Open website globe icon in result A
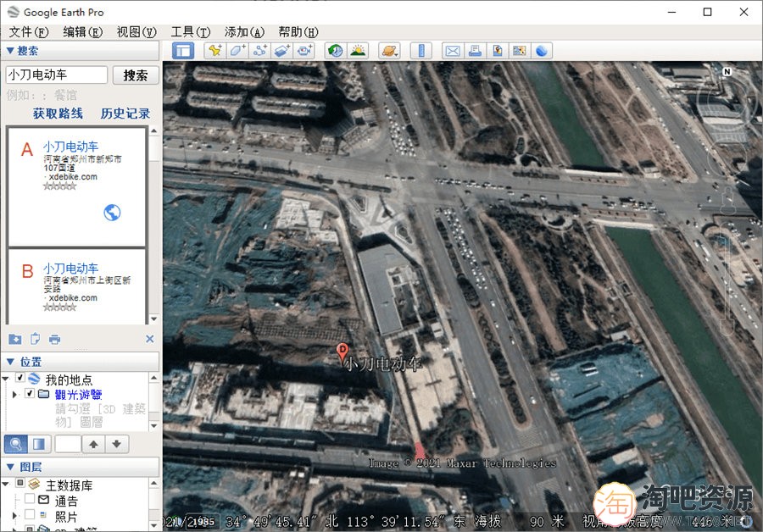 112,213
